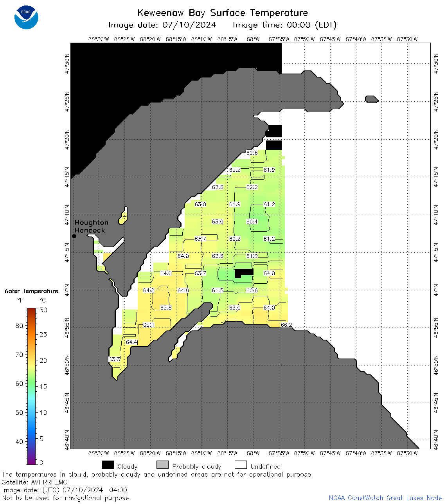Image resolution: width=446 pixels, height=504 pixels.
Task: Click the °F unit label on the scale
Action: point(20,301)
